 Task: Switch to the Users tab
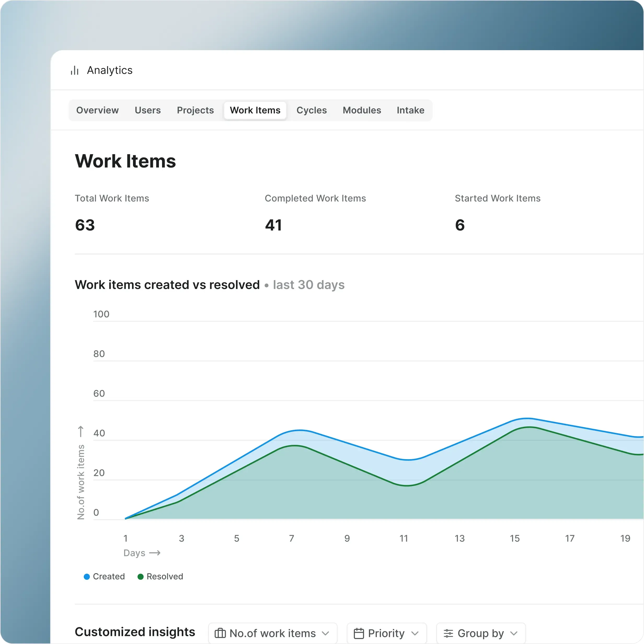(x=148, y=110)
